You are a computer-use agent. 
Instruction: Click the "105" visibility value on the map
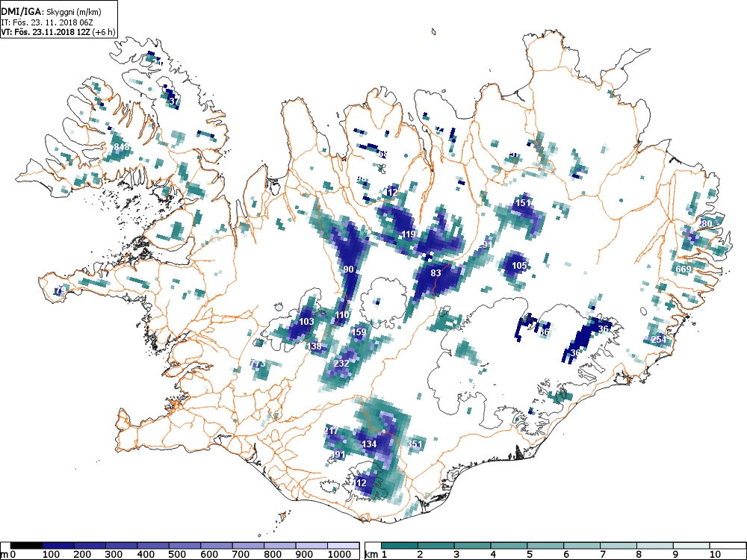519,266
